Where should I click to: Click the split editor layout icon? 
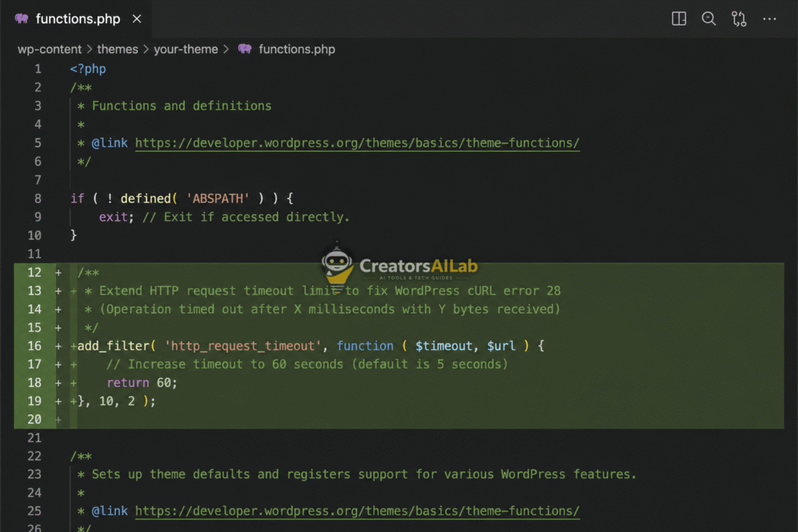(679, 19)
